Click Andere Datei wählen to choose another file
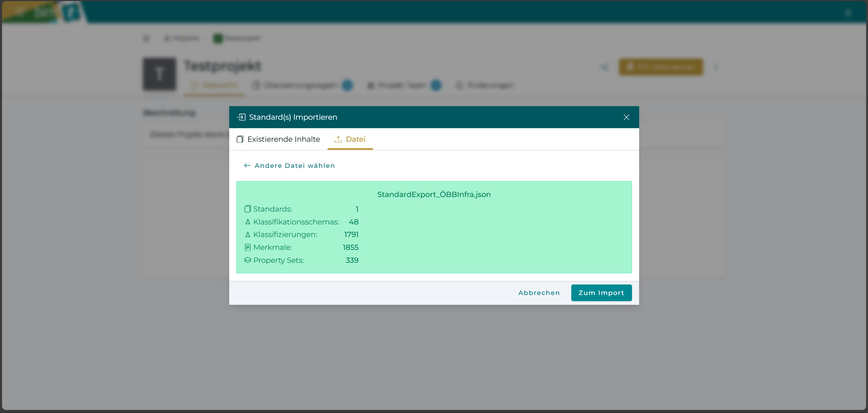Viewport: 868px width, 413px height. pos(294,165)
